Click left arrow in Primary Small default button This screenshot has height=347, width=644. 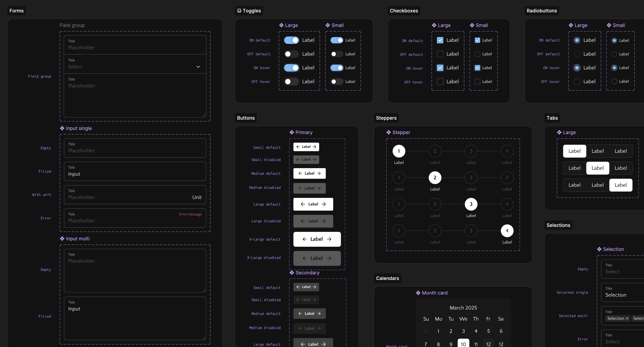click(x=298, y=147)
